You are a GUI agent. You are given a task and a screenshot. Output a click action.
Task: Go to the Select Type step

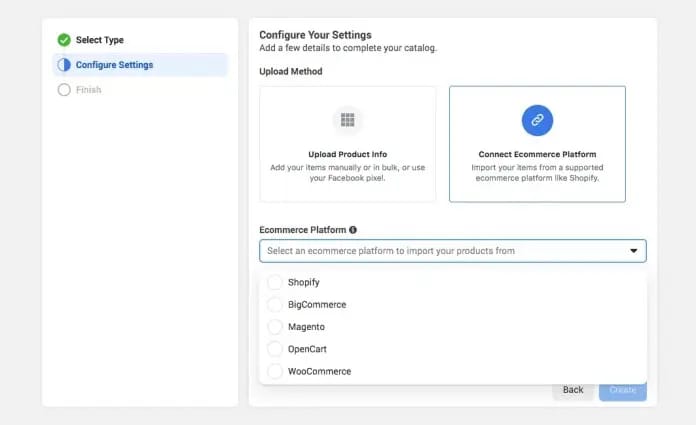coord(100,40)
